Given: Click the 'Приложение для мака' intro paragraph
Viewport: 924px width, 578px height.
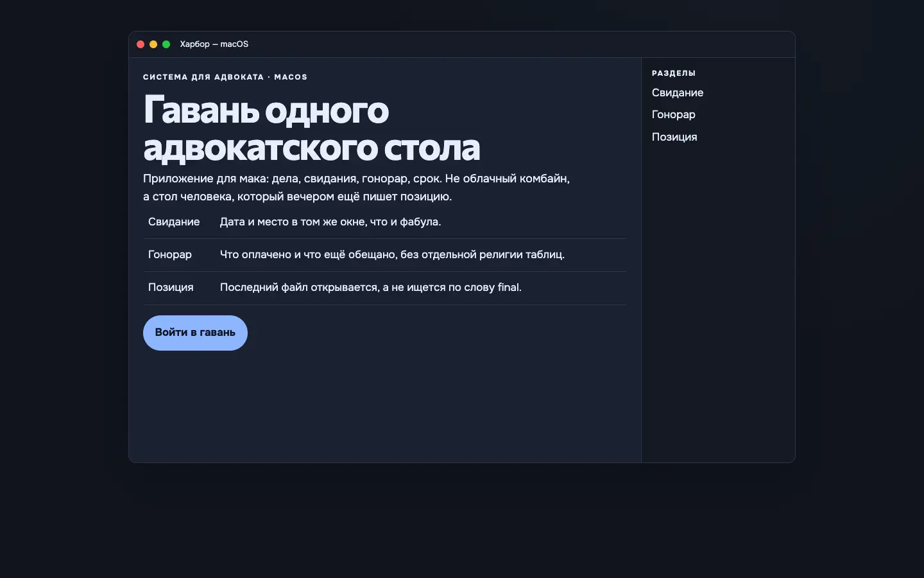Looking at the screenshot, I should pos(356,188).
